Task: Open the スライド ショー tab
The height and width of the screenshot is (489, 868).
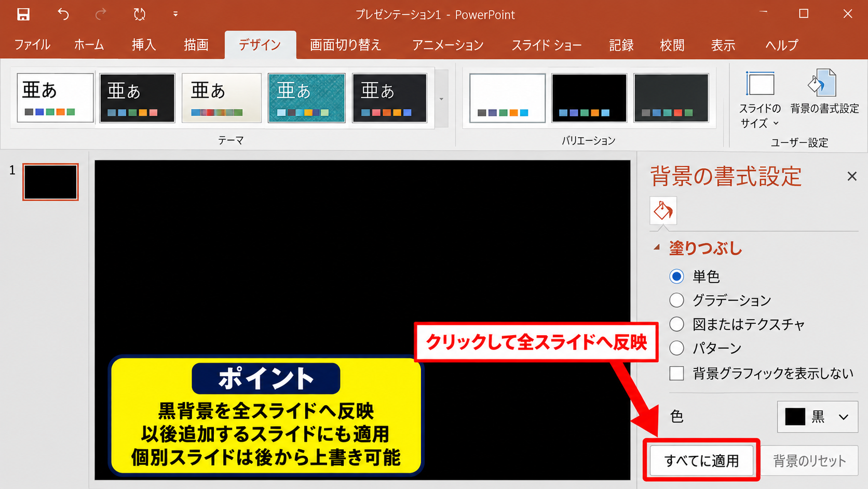Action: click(x=546, y=45)
